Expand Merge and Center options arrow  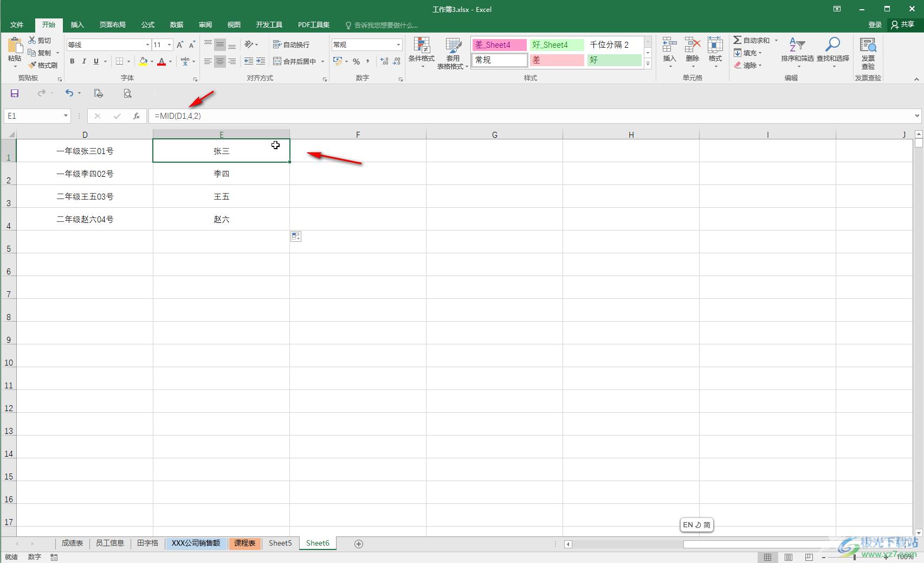[x=322, y=61]
